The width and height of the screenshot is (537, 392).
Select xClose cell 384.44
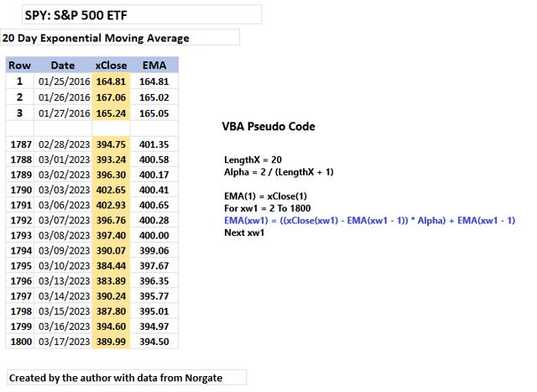click(x=111, y=265)
